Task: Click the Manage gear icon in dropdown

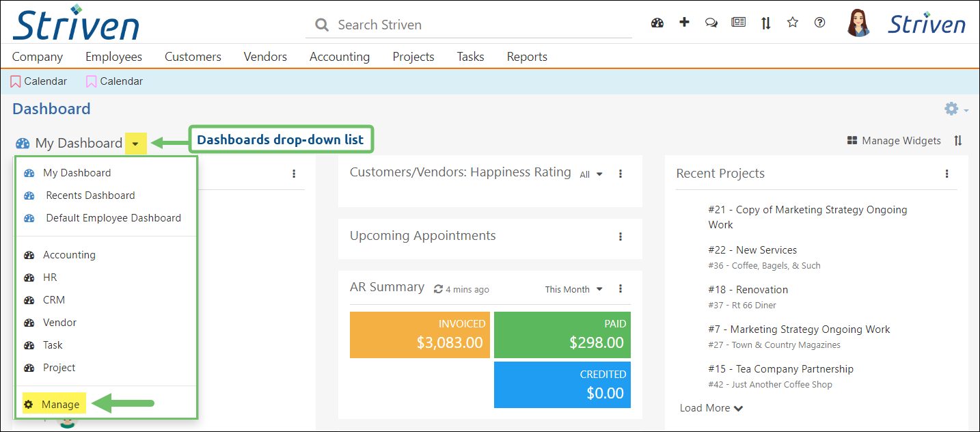Action: pos(29,405)
